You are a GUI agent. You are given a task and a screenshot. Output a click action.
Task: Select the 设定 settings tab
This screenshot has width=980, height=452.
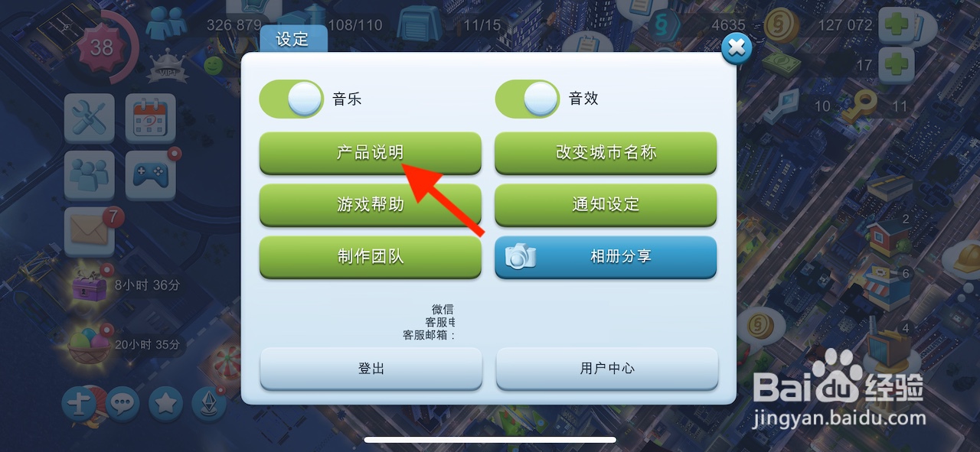293,39
